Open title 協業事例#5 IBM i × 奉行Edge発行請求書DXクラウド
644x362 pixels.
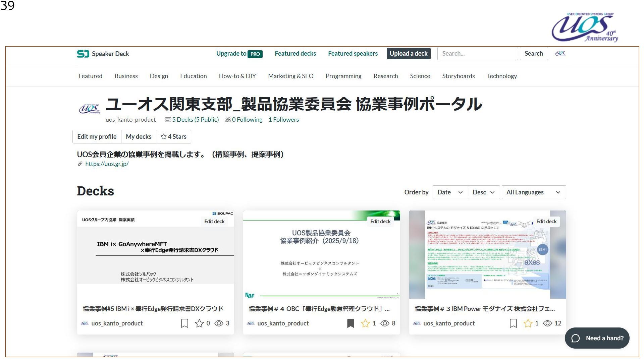tap(153, 309)
